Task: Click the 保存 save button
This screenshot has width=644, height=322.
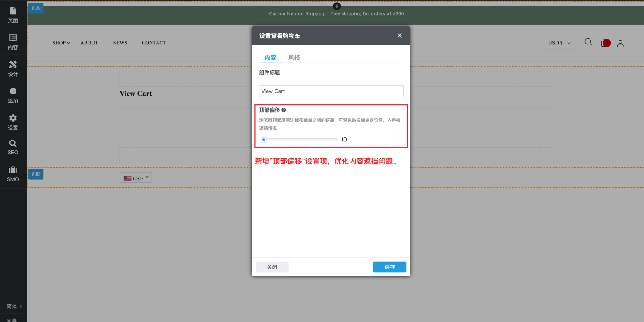Action: [389, 267]
